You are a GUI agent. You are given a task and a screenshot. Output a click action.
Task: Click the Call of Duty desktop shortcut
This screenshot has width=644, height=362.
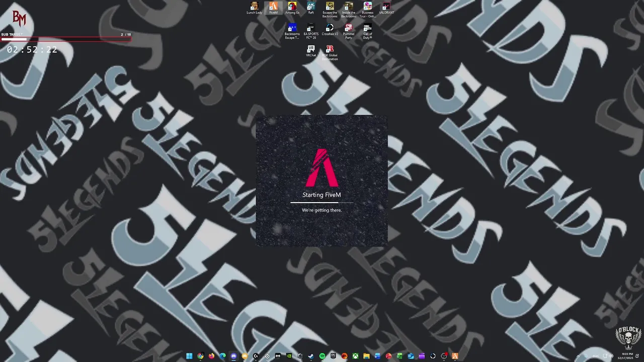click(x=368, y=31)
